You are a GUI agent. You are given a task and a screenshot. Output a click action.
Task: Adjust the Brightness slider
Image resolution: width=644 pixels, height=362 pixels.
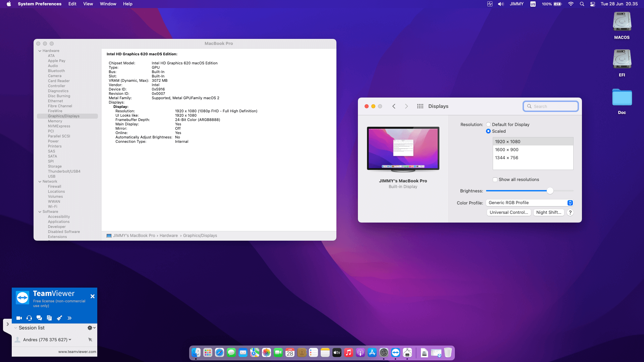pyautogui.click(x=530, y=191)
